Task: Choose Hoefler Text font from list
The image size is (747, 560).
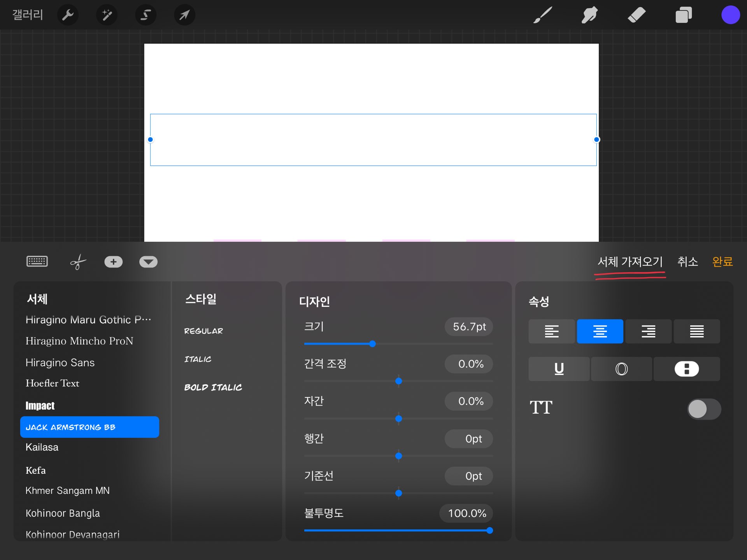Action: pos(53,383)
